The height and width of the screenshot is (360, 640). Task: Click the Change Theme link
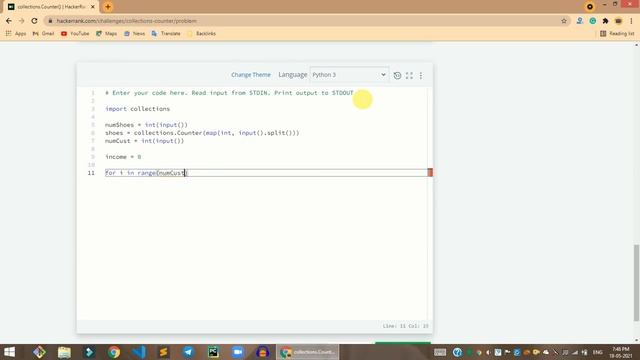click(x=251, y=75)
